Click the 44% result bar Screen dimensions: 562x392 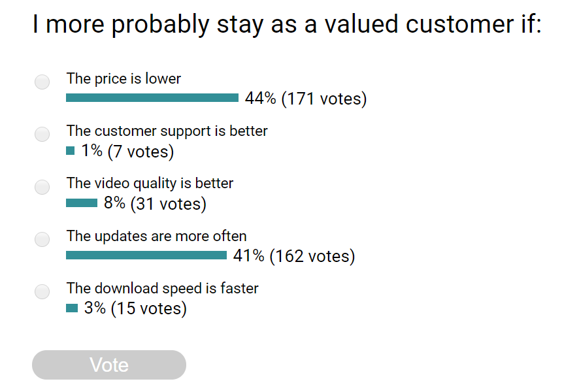click(152, 98)
